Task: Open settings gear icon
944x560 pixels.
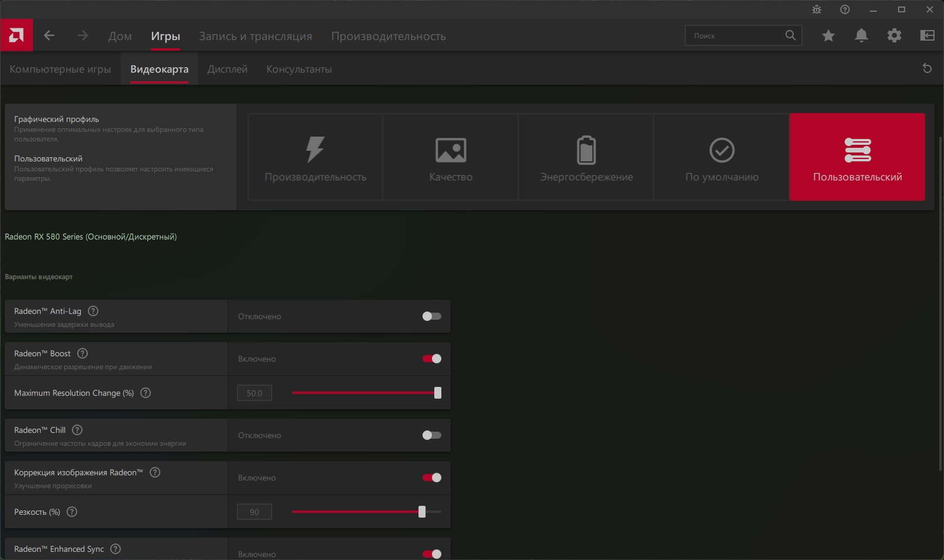Action: (x=895, y=35)
